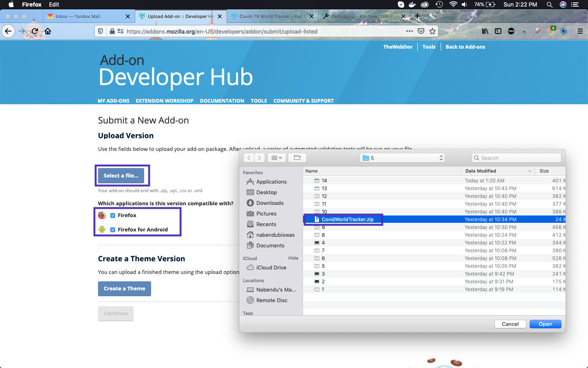Viewport: 588px width, 368px height.
Task: Sort by Date Modified column chevron
Action: (530, 171)
